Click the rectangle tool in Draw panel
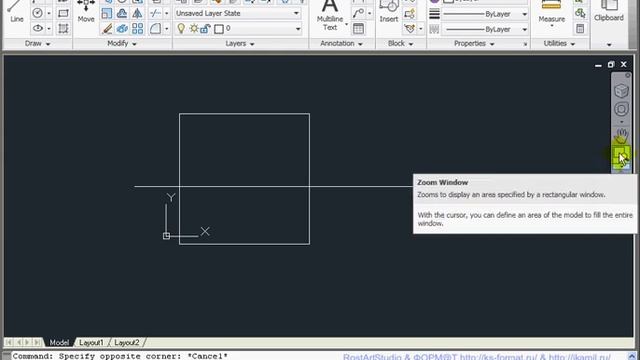Image resolution: width=640 pixels, height=360 pixels. (63, 13)
